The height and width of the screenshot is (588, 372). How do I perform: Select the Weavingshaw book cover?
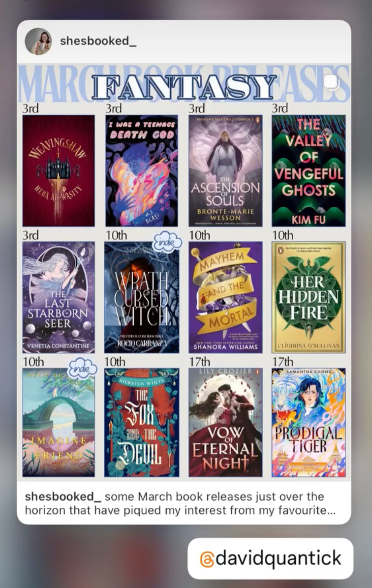tap(59, 171)
